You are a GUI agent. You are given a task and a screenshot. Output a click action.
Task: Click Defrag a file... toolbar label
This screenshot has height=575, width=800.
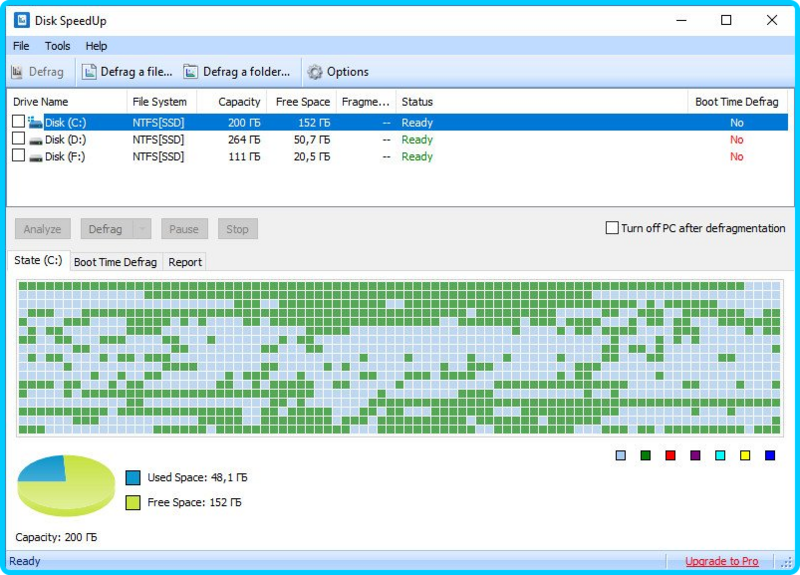tap(136, 72)
